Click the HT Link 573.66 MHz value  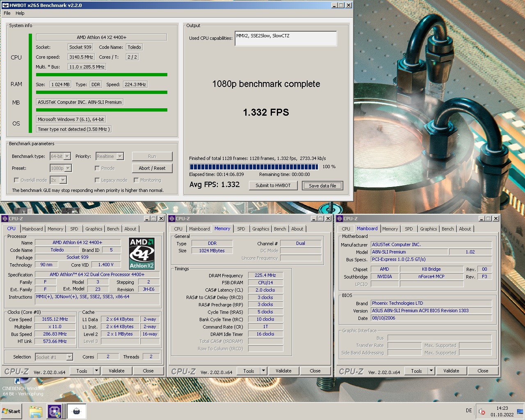(x=55, y=341)
